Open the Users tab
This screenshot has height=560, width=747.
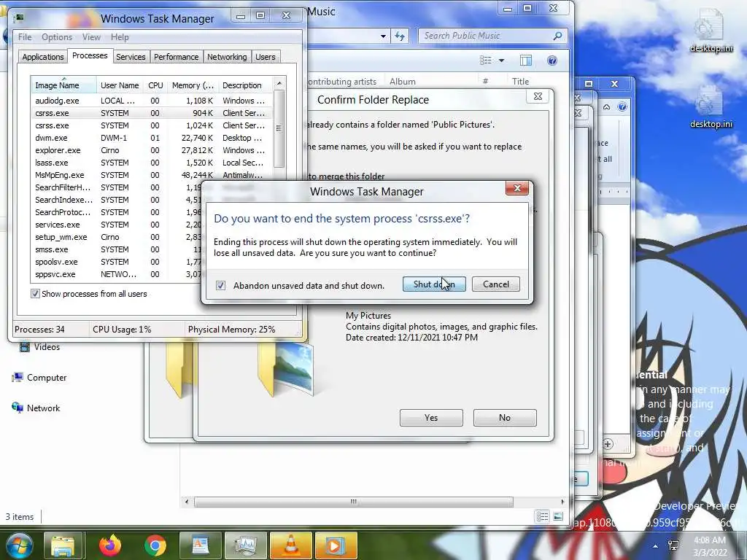pos(265,57)
